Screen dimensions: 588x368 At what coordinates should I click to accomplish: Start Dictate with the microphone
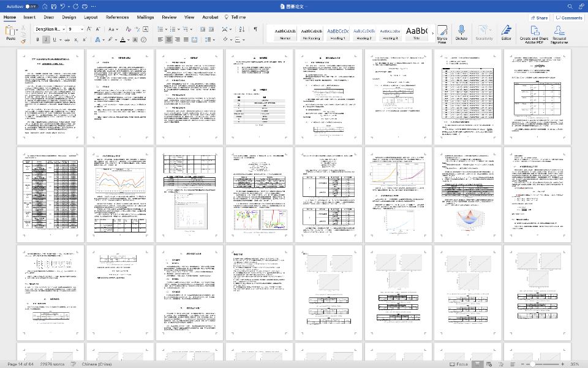(461, 33)
